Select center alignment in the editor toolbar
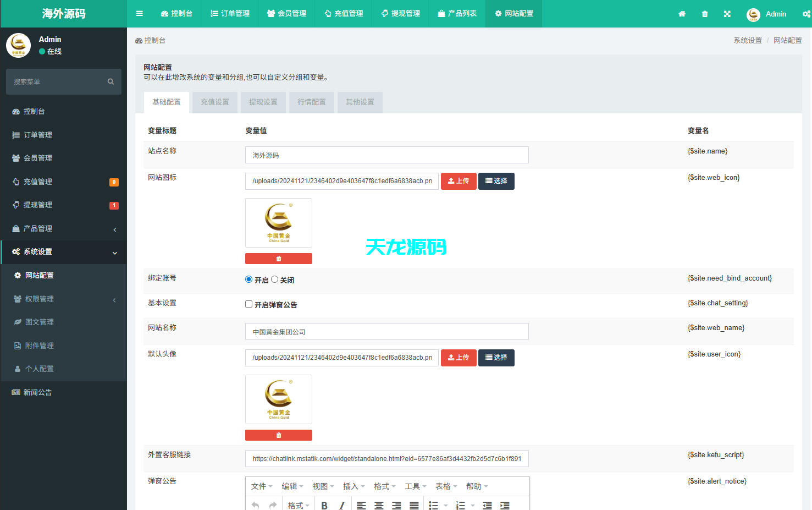Screen dimensions: 812x510 (x=379, y=504)
